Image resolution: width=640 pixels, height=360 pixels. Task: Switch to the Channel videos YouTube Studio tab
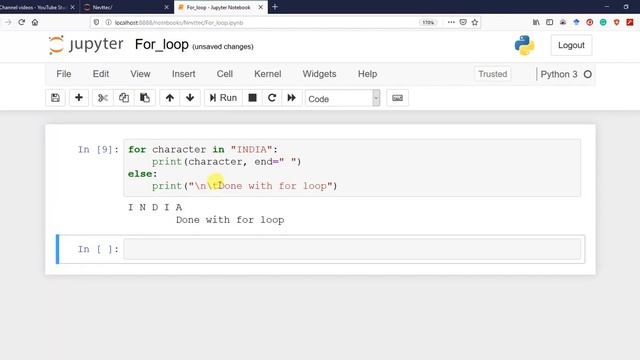point(38,7)
